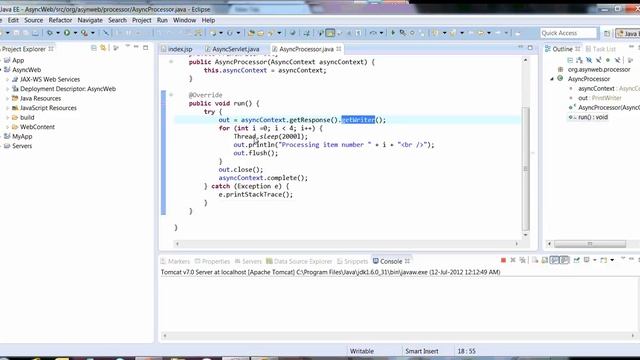This screenshot has width=640, height=360.
Task: Click the highlighted getWriter text in editor
Action: pos(358,120)
